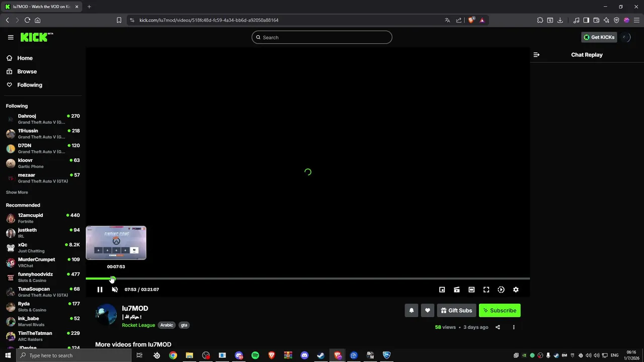Subscribe to lu7MOD channel
This screenshot has width=644, height=362.
pos(500,311)
